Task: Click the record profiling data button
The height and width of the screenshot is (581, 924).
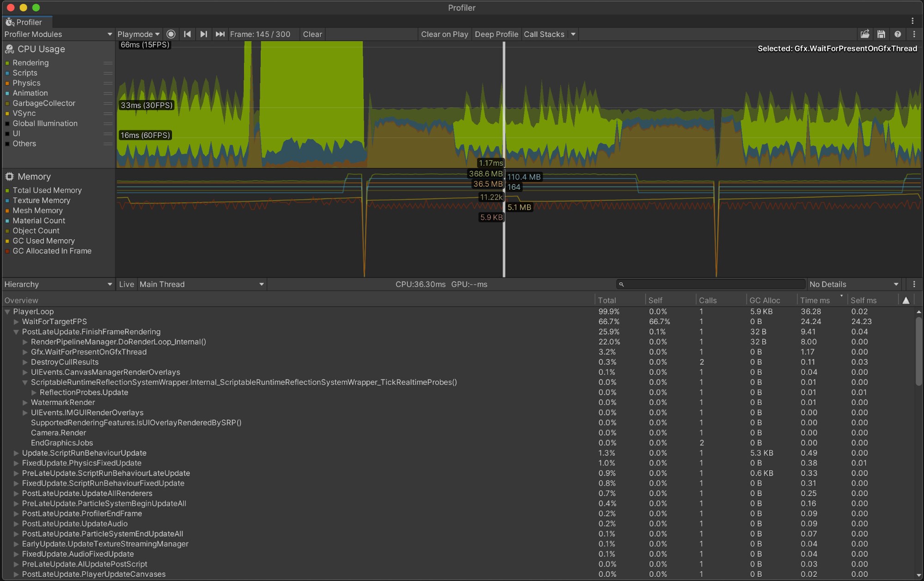Action: pyautogui.click(x=171, y=34)
